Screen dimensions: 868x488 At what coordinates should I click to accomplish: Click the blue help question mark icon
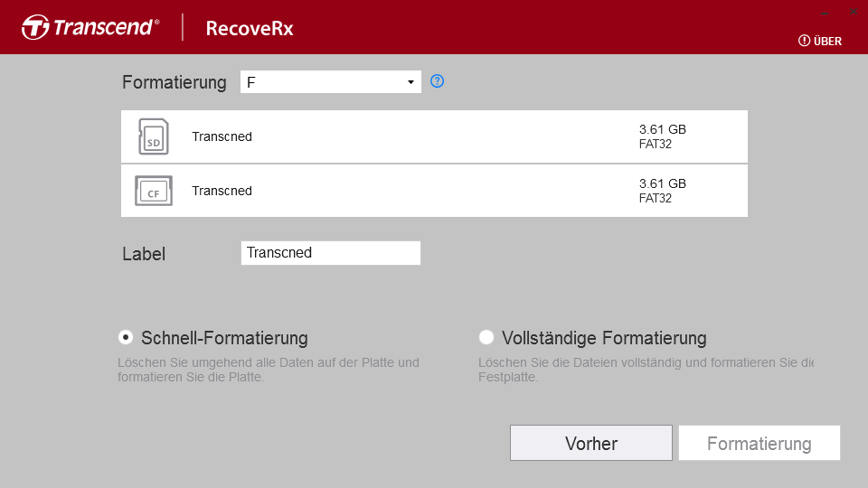tap(437, 81)
